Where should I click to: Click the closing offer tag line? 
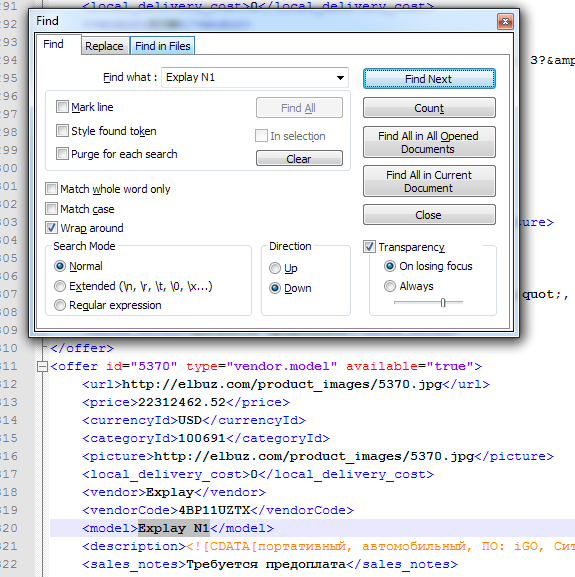coord(82,348)
